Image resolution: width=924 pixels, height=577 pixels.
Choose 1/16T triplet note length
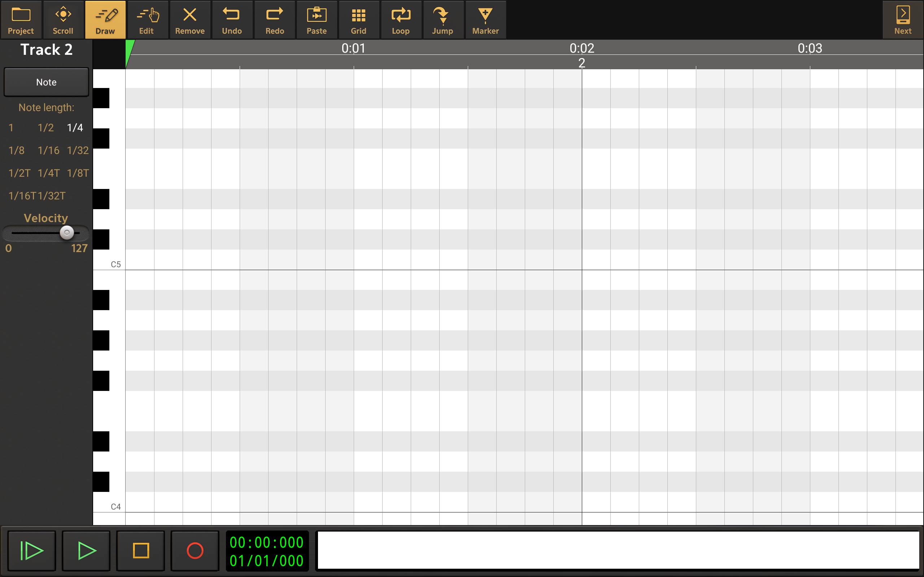coord(22,196)
